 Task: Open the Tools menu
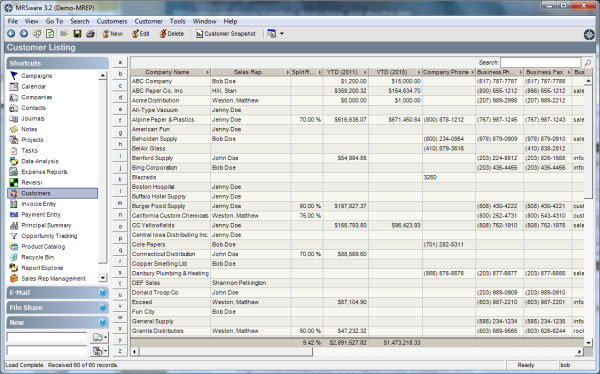(178, 21)
